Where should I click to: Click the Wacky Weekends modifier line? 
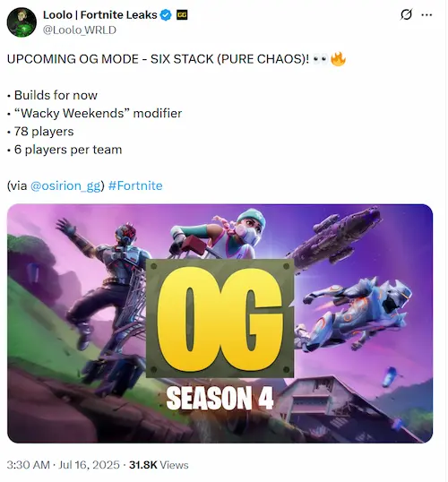pos(94,113)
